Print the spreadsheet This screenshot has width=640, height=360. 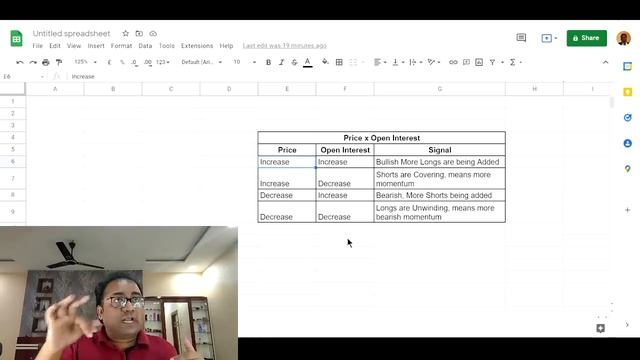click(x=46, y=62)
